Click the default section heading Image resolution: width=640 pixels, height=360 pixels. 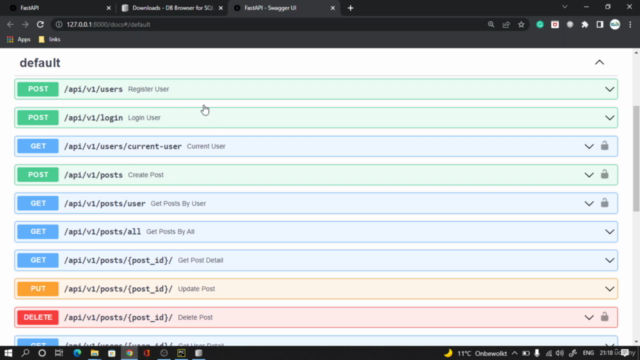click(x=40, y=63)
